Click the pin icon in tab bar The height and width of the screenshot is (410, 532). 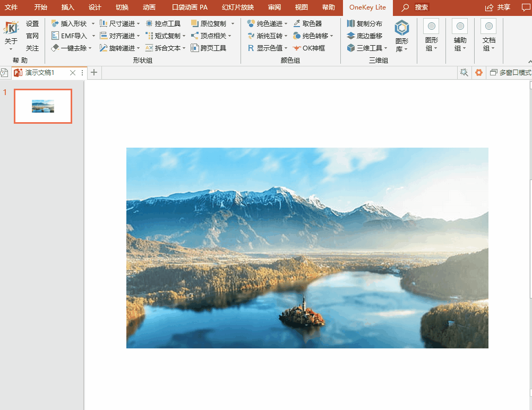(464, 72)
